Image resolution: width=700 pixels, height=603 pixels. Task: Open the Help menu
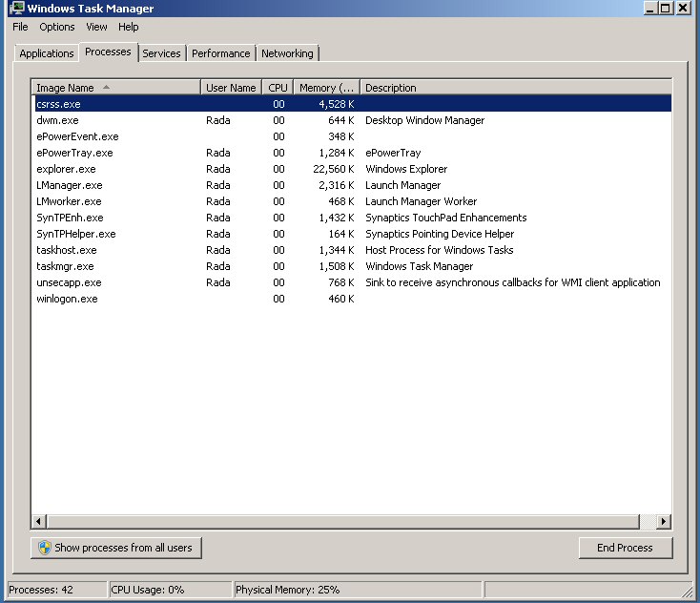pos(128,27)
